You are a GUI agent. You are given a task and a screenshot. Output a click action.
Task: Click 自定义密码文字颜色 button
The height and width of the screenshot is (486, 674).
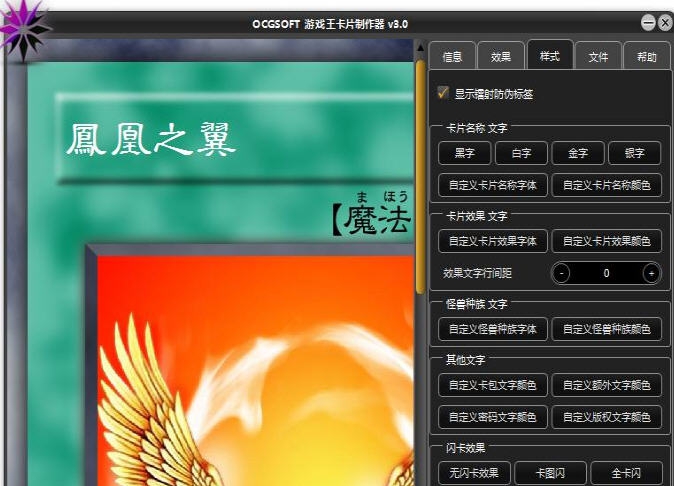493,417
